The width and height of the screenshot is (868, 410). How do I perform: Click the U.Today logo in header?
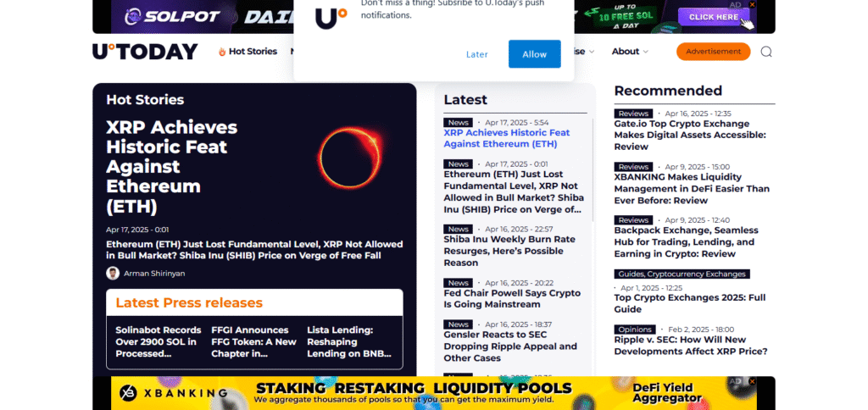click(x=145, y=52)
